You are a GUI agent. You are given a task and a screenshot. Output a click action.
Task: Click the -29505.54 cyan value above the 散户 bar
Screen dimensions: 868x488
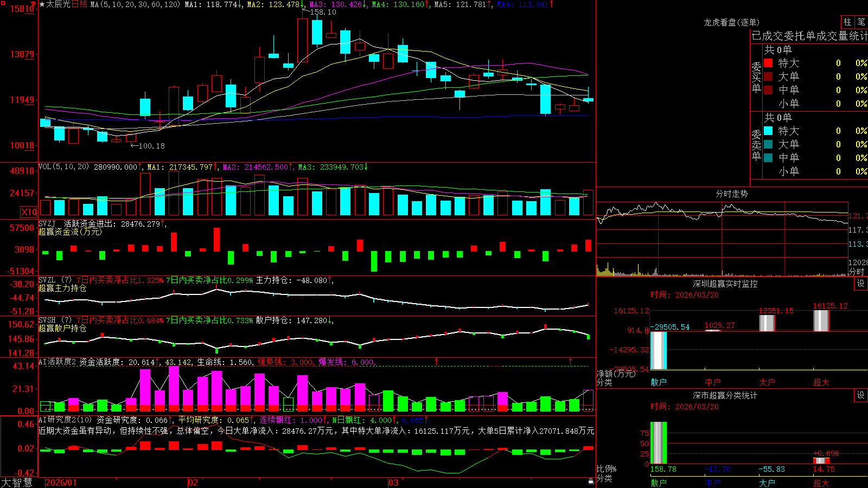pyautogui.click(x=671, y=327)
